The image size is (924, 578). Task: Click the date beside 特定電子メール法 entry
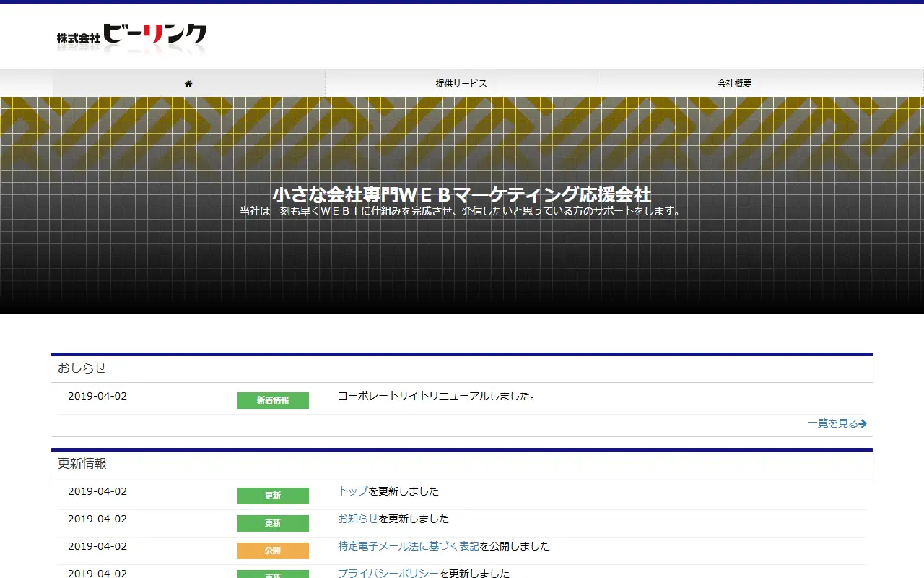(97, 546)
